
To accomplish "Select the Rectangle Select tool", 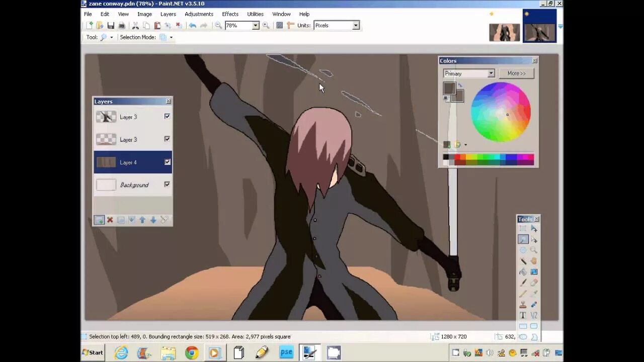I will [x=523, y=229].
